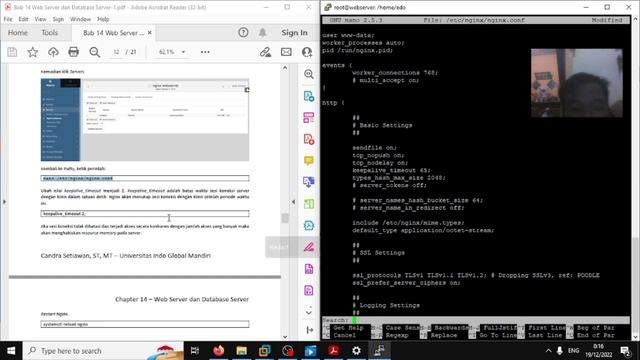Open File Explorer from the taskbar
640x360 pixels.
pos(242,351)
